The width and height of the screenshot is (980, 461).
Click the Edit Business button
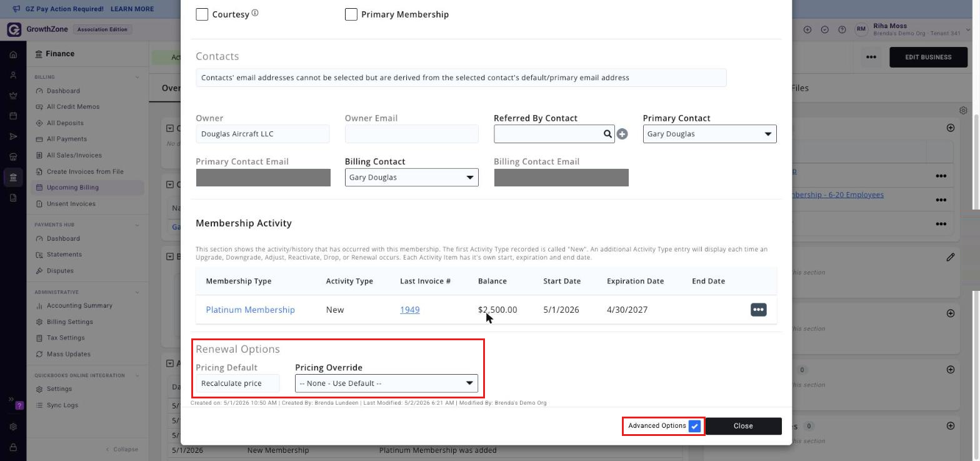[x=928, y=57]
